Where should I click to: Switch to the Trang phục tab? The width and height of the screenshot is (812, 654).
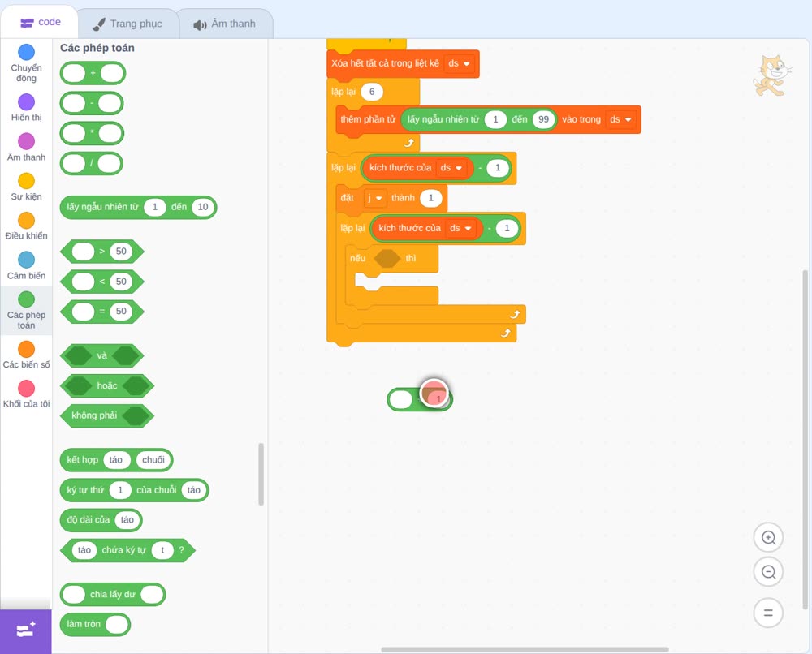click(x=127, y=24)
